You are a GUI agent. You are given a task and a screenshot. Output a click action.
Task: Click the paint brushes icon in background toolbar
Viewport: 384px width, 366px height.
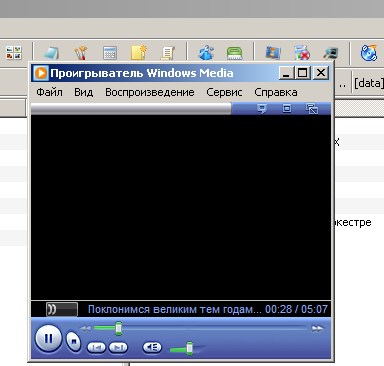(x=80, y=53)
